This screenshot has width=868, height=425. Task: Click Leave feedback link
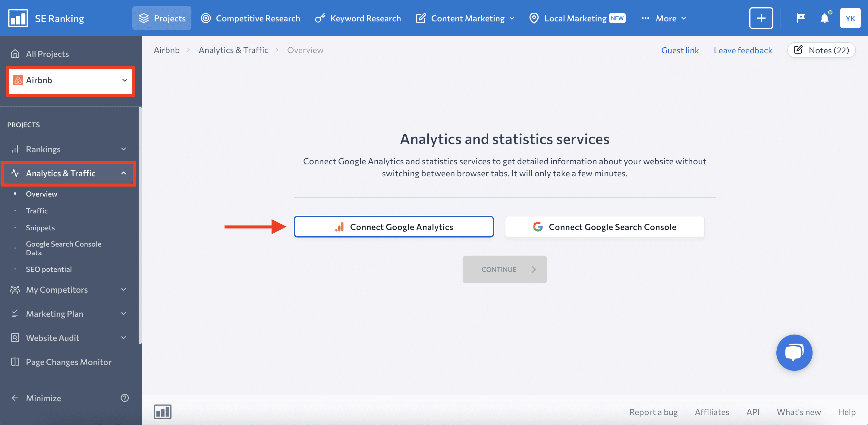pyautogui.click(x=743, y=50)
